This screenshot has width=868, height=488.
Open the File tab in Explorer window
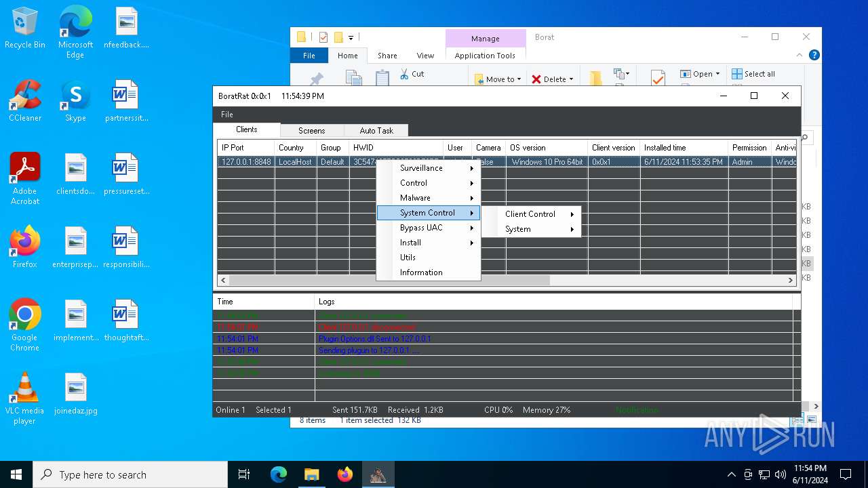[x=309, y=56]
